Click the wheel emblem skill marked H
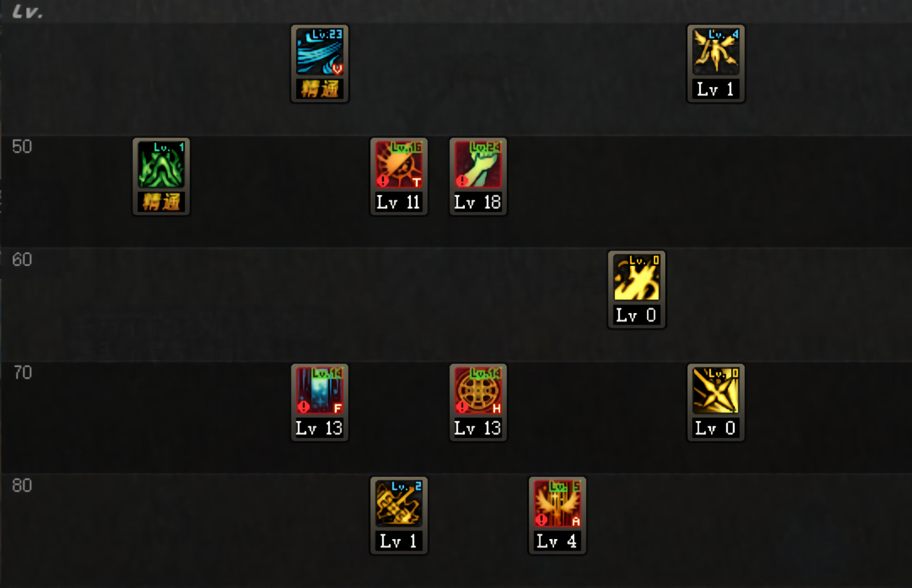The image size is (912, 588). [x=478, y=391]
